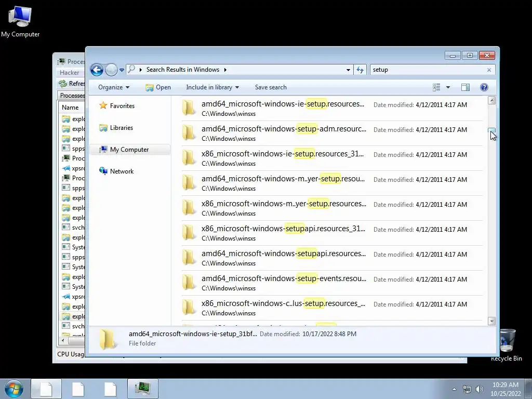Select the x86_microsoft-windows-c..lus-setup.resources folder

point(332,308)
